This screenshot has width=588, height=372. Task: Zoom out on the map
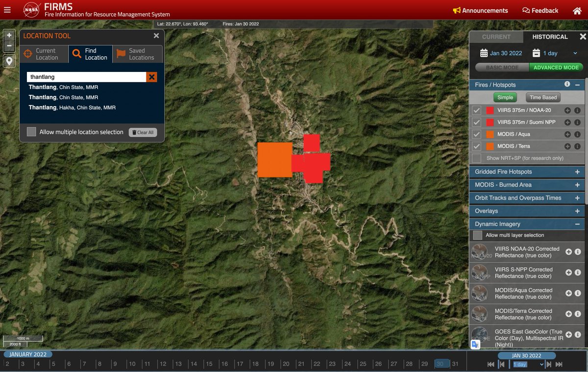point(9,46)
